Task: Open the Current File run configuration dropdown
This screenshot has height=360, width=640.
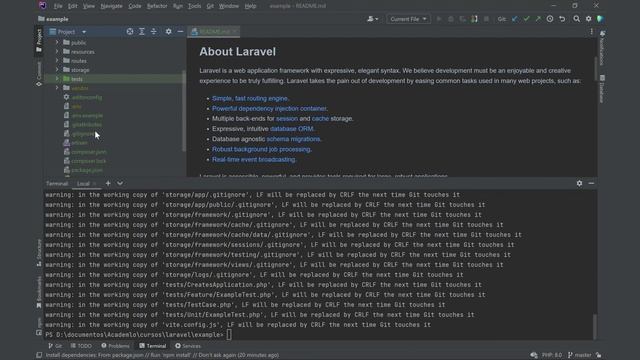Action: [408, 19]
